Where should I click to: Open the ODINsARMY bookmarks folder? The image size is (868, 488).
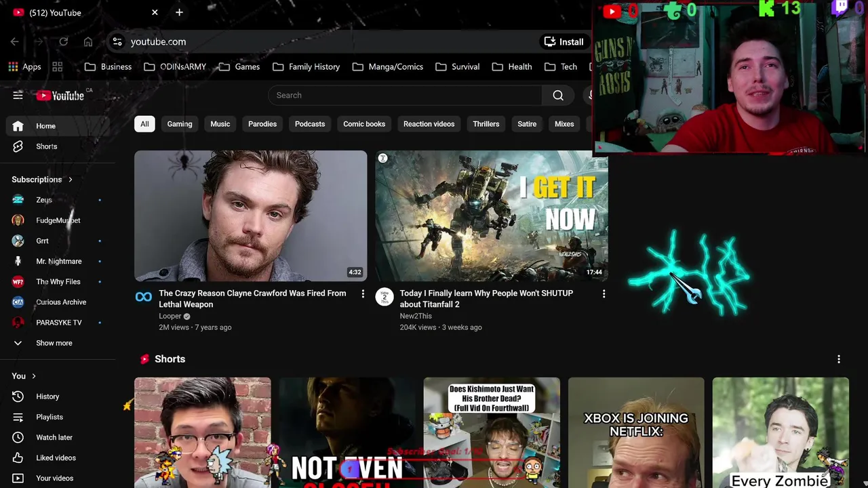point(174,66)
